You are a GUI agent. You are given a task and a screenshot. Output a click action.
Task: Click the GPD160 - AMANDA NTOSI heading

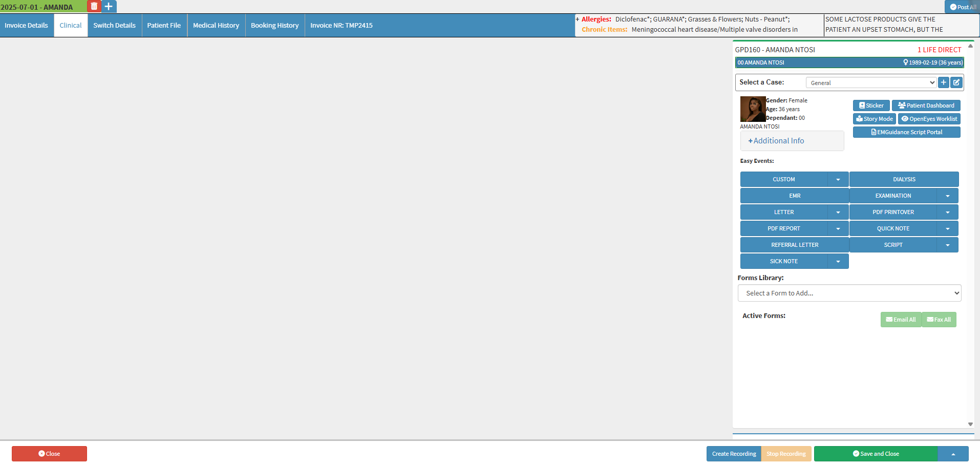(x=775, y=50)
